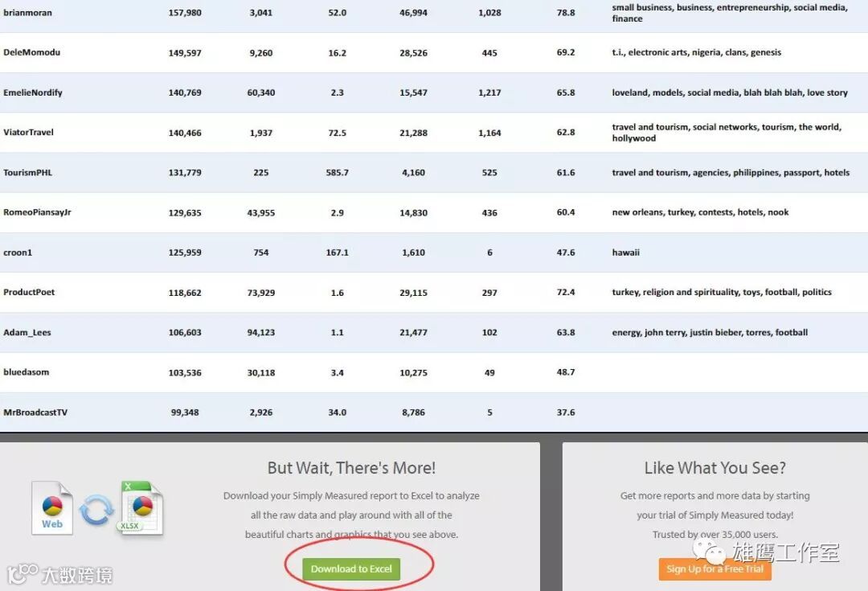This screenshot has width=868, height=591.
Task: Select username DeleMomodu
Action: click(31, 52)
